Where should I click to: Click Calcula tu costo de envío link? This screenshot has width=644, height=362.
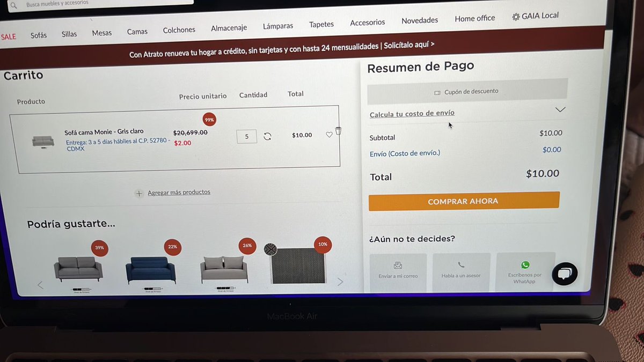click(412, 114)
